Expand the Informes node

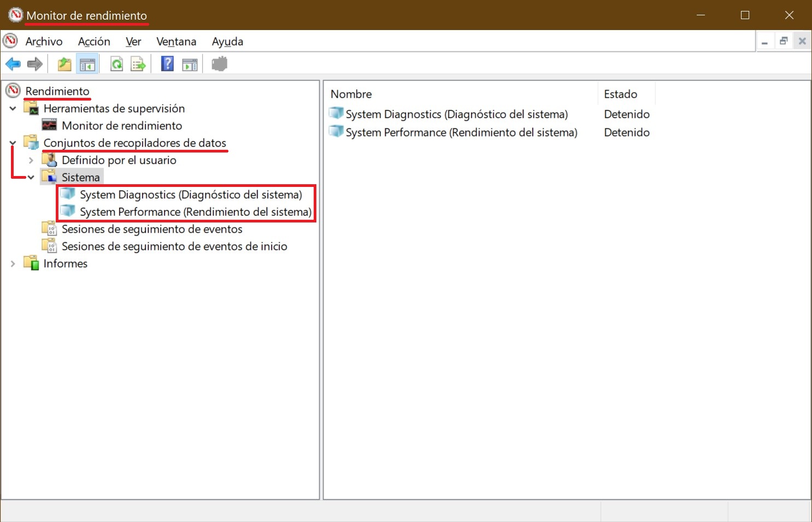[x=13, y=263]
